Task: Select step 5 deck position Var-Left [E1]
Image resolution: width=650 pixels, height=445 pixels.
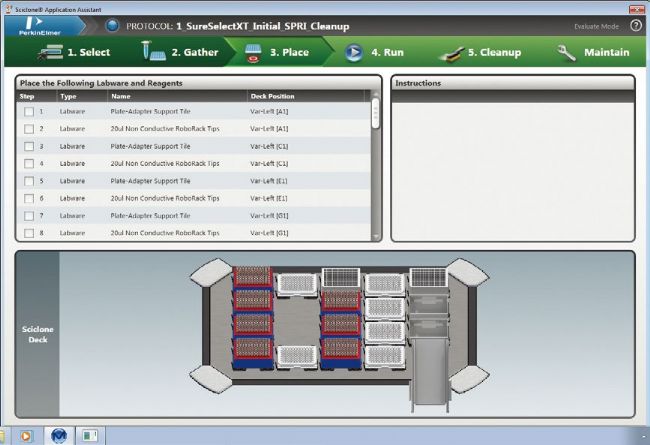Action: (269, 181)
